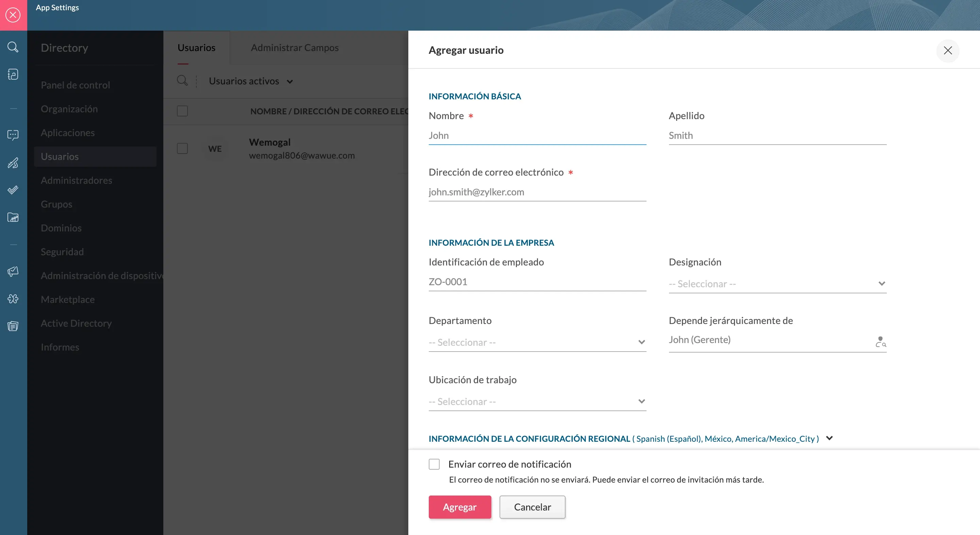Click Cancelar to dismiss the dialog
The width and height of the screenshot is (980, 535).
532,507
